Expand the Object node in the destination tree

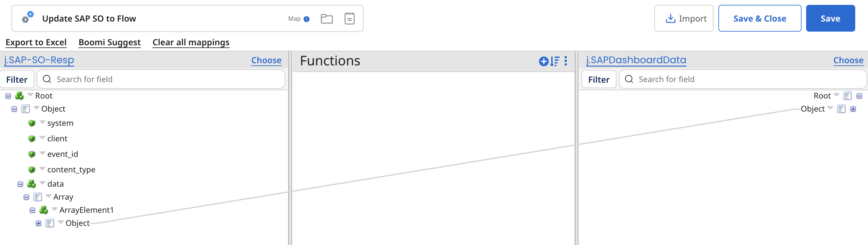(853, 109)
